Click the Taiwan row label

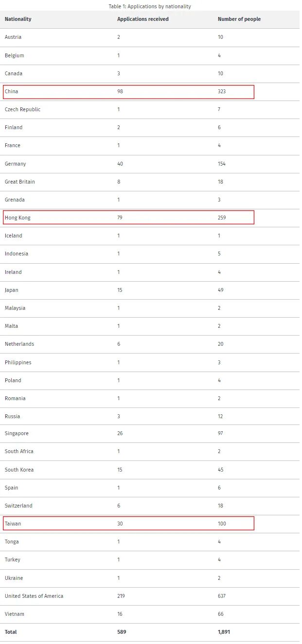pos(13,524)
